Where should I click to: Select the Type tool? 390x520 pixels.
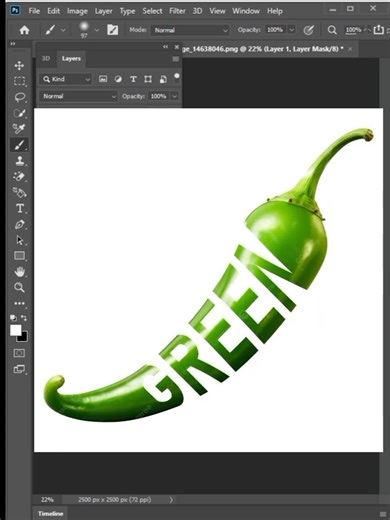point(19,208)
